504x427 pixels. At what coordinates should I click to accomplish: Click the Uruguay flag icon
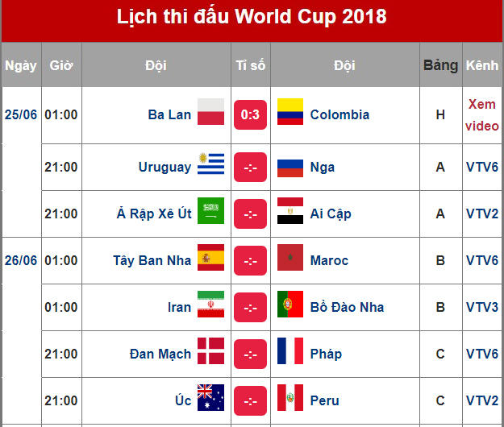pos(210,167)
